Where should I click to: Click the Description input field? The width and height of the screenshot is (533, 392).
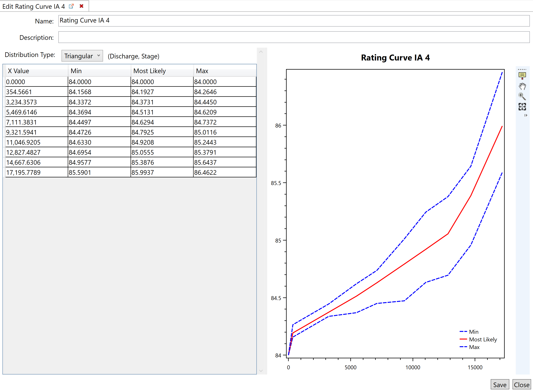294,37
